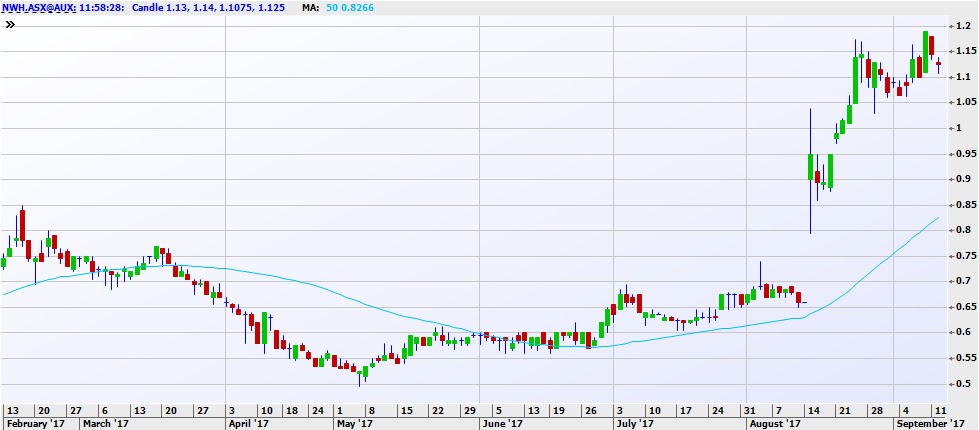Click the 0.8 price axis label
The image size is (979, 430).
pyautogui.click(x=962, y=230)
